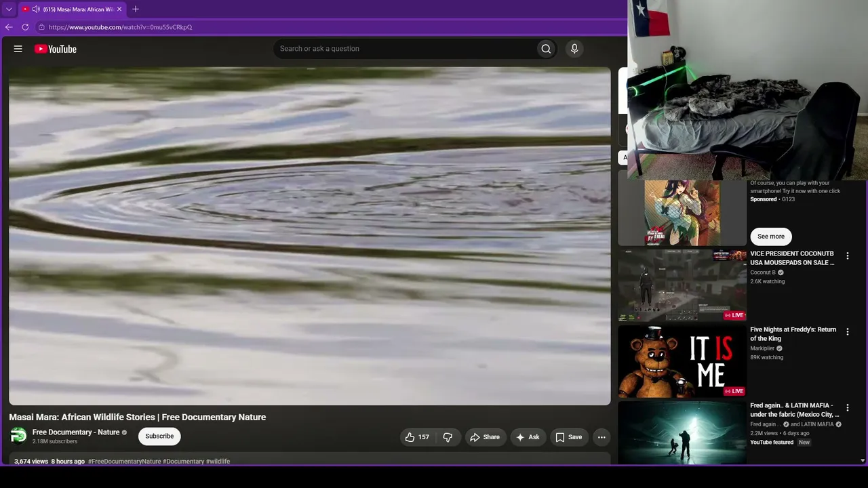View site info lock icon

coord(41,27)
